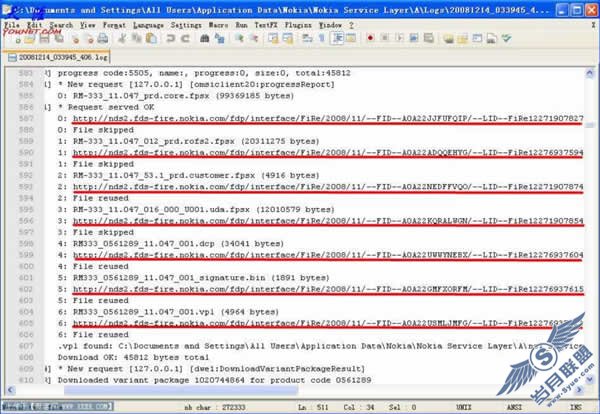Open the TextFX menu
The width and height of the screenshot is (600, 414).
click(266, 25)
